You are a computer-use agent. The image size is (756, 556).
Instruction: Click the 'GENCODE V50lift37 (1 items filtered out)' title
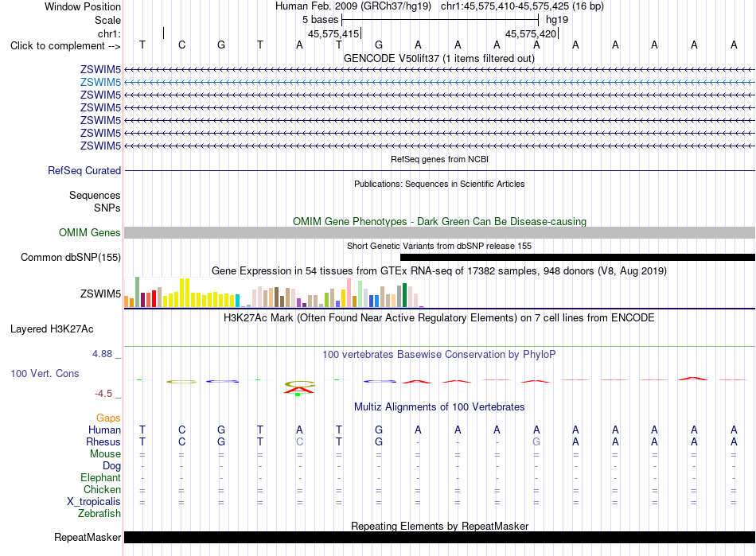tap(439, 58)
